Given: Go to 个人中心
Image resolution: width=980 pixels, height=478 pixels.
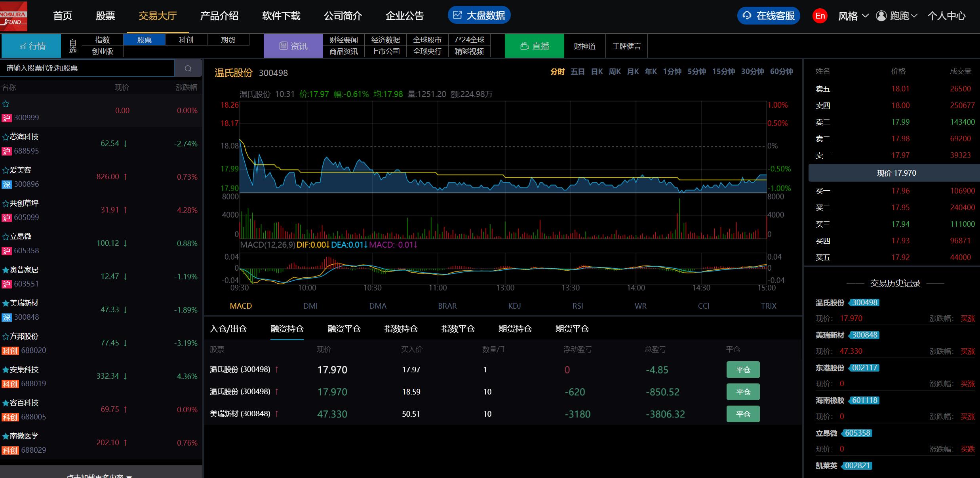Looking at the screenshot, I should [946, 16].
